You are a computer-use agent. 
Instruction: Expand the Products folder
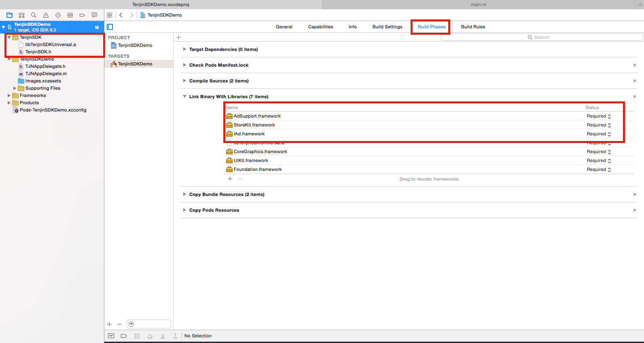[9, 103]
